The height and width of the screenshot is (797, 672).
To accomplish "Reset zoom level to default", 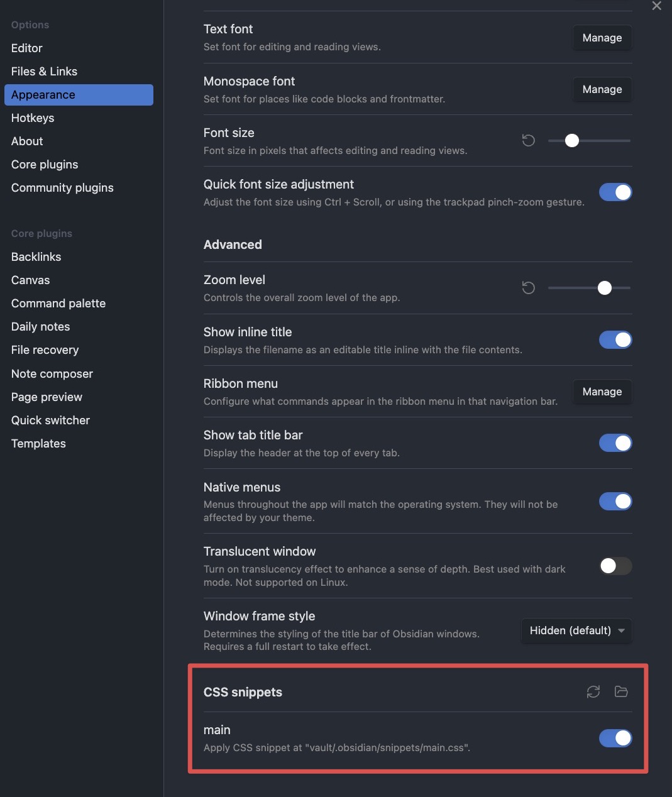I will pyautogui.click(x=529, y=288).
